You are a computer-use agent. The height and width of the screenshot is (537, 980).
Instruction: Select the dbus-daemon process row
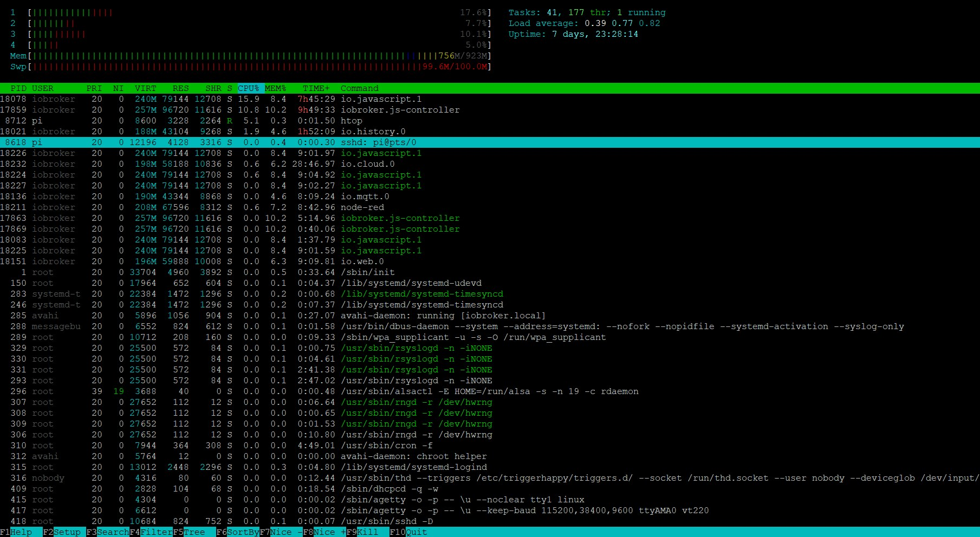[490, 326]
